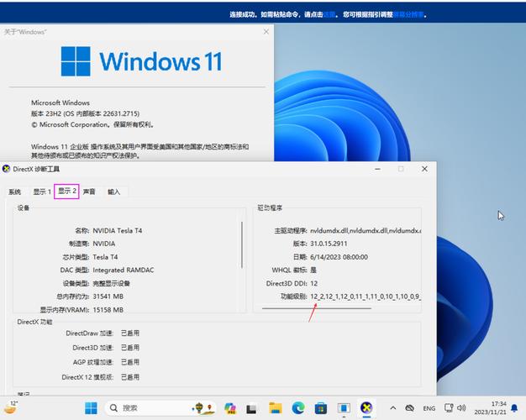The image size is (526, 420).
Task: Click the taskbar search box
Action: pos(161,408)
